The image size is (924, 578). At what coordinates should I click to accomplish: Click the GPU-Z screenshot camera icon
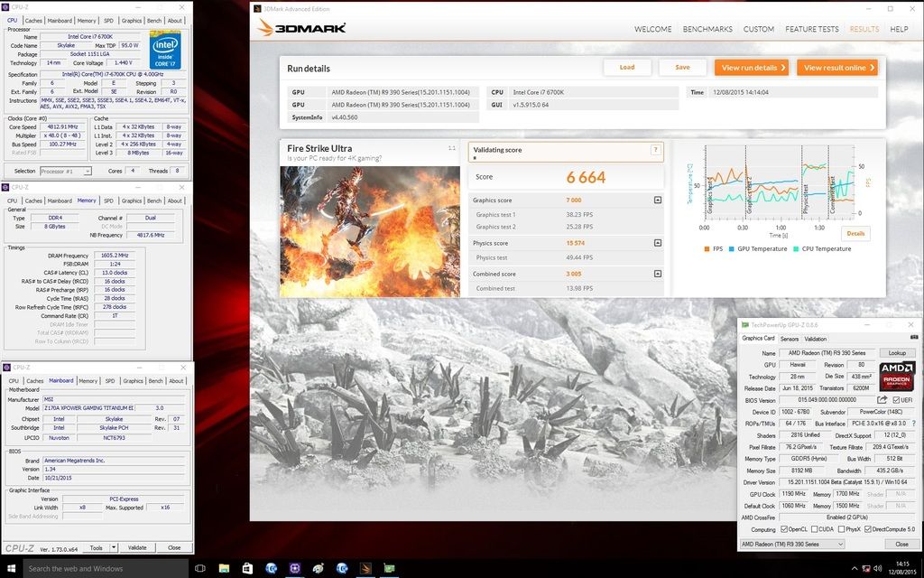pyautogui.click(x=913, y=338)
